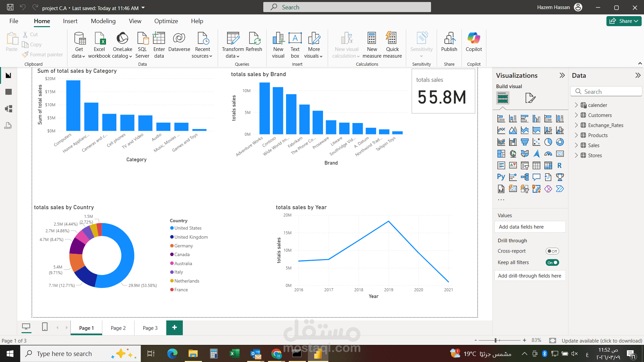Switch to the Modeling ribbon tab
The height and width of the screenshot is (362, 644).
103,21
